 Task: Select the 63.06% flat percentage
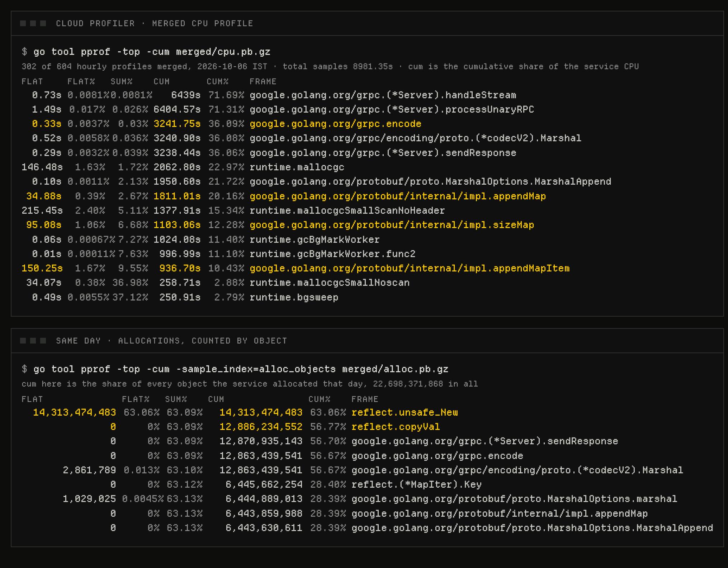(x=142, y=412)
